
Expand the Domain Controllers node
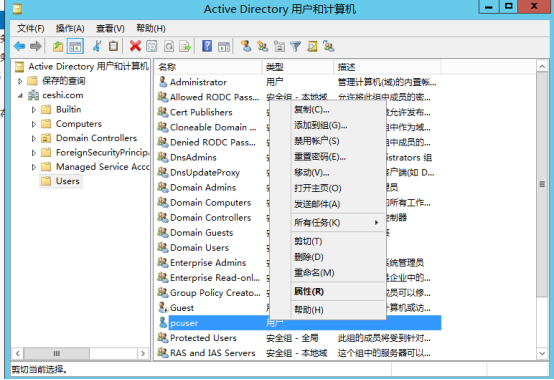click(34, 138)
